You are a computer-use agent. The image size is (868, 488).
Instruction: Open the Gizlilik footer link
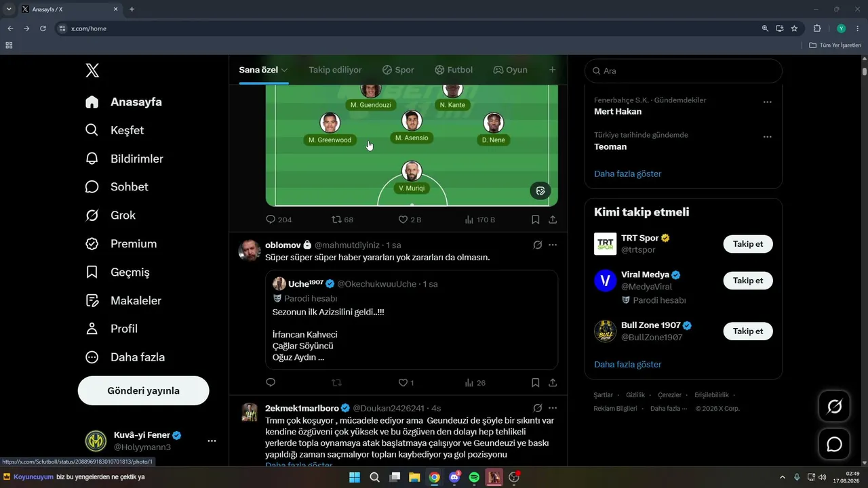635,395
